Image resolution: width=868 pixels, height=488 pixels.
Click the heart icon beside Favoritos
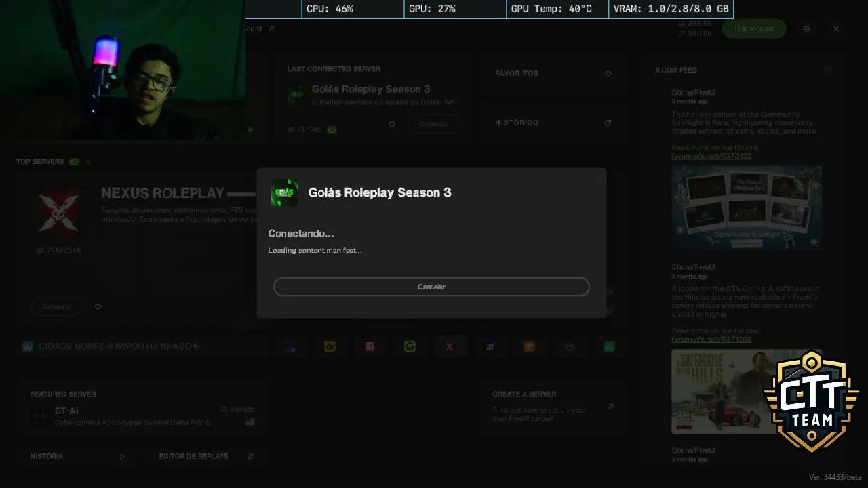click(608, 73)
